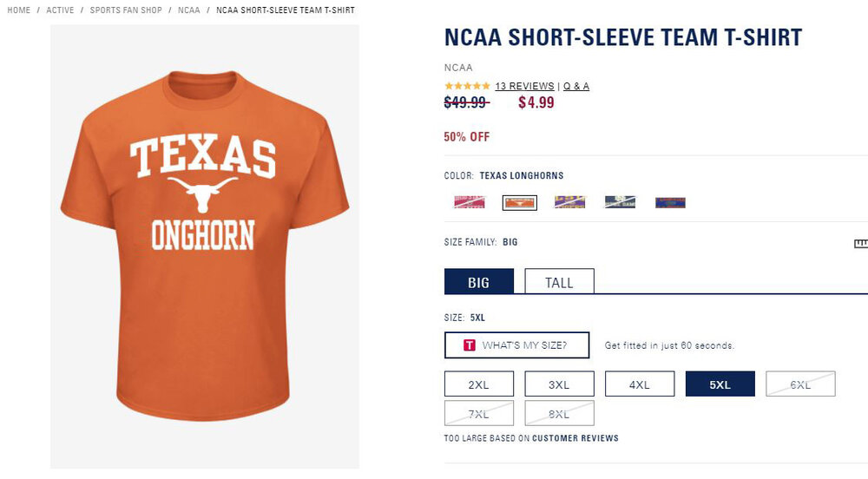868x479 pixels.
Task: Select size 3XL
Action: (x=559, y=384)
